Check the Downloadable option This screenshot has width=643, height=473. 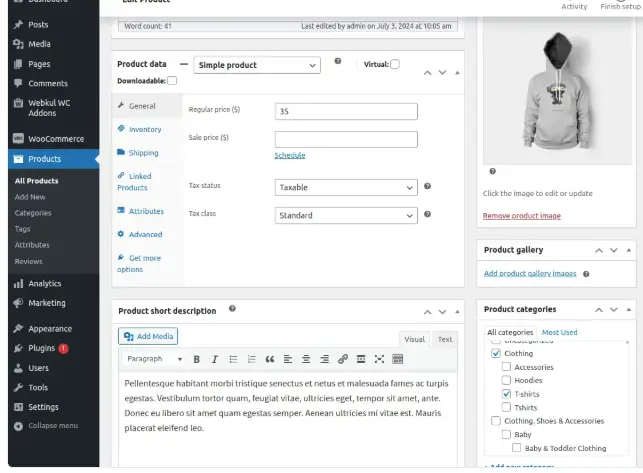tap(172, 80)
